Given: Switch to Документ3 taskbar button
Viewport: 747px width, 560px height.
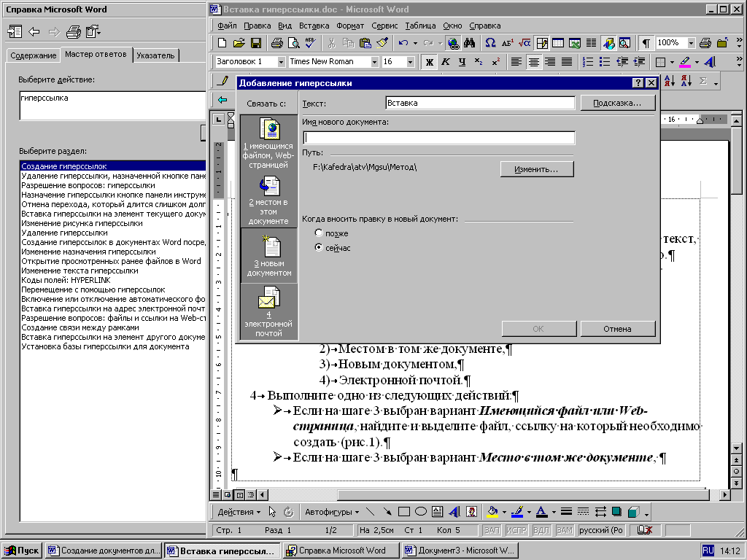Looking at the screenshot, I should click(460, 551).
